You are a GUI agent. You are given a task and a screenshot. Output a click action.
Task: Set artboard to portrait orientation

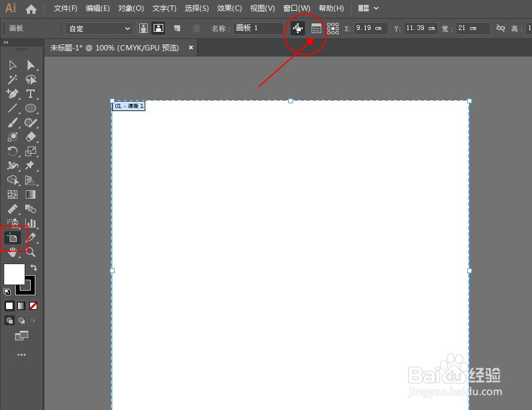pyautogui.click(x=144, y=28)
